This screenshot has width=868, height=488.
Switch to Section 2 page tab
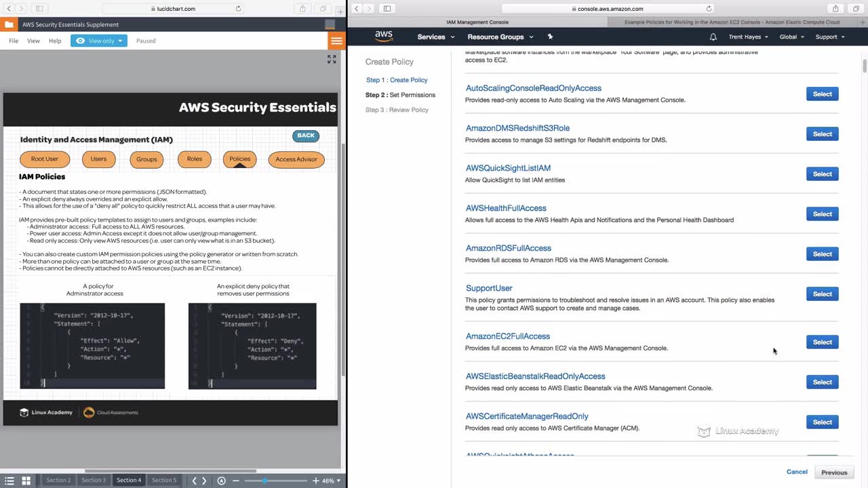(x=58, y=481)
